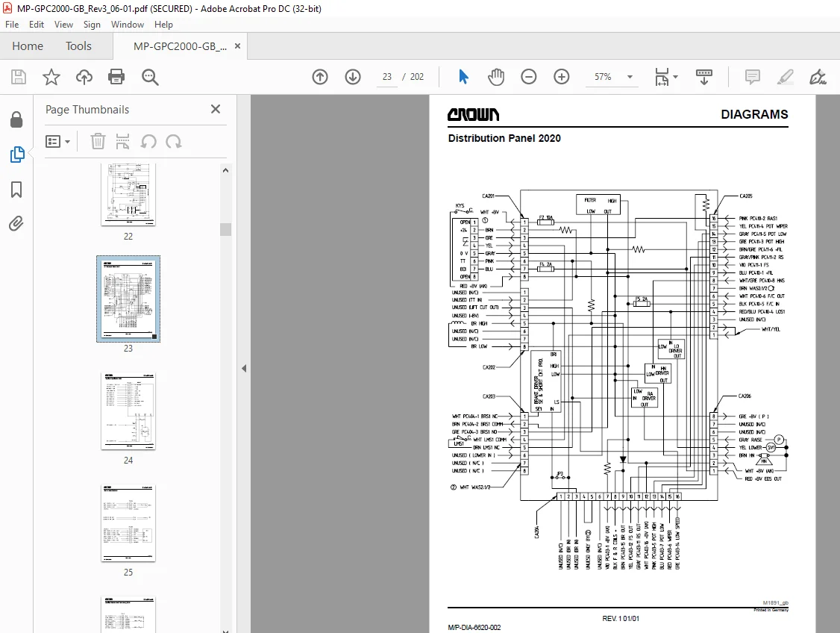Go to next page arrow icon
The width and height of the screenshot is (840, 633).
coord(353,77)
